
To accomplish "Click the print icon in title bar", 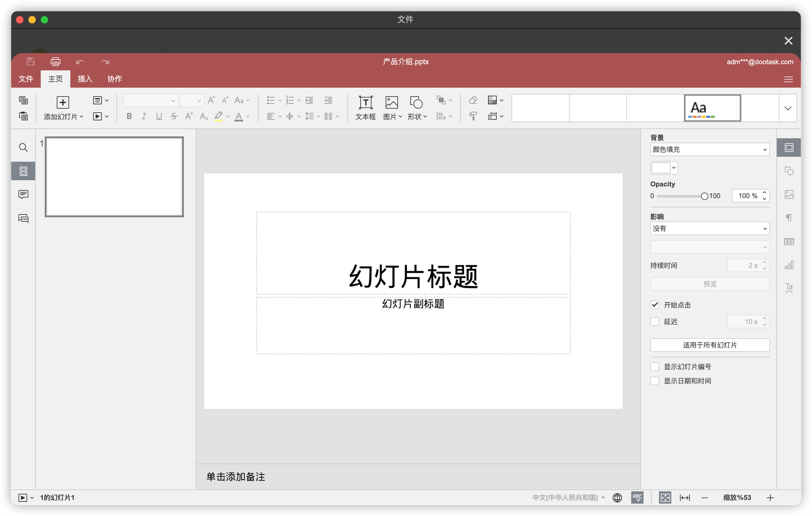I will [x=55, y=62].
